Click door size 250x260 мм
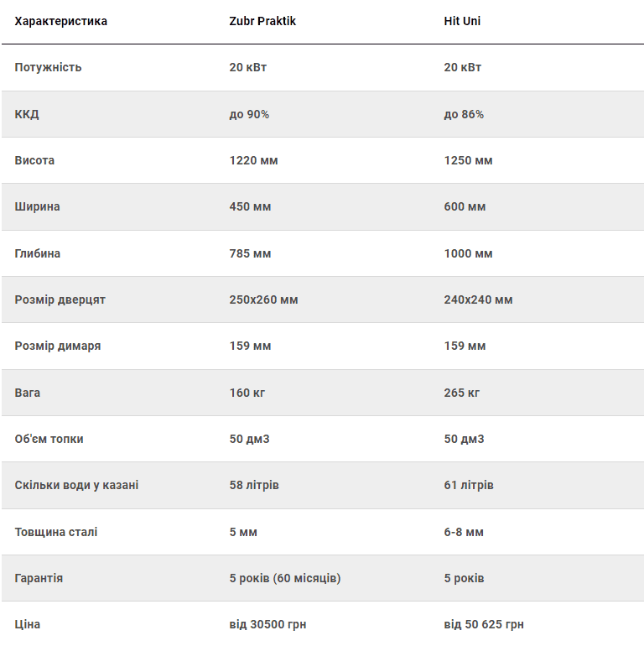644x646 pixels. [x=263, y=300]
